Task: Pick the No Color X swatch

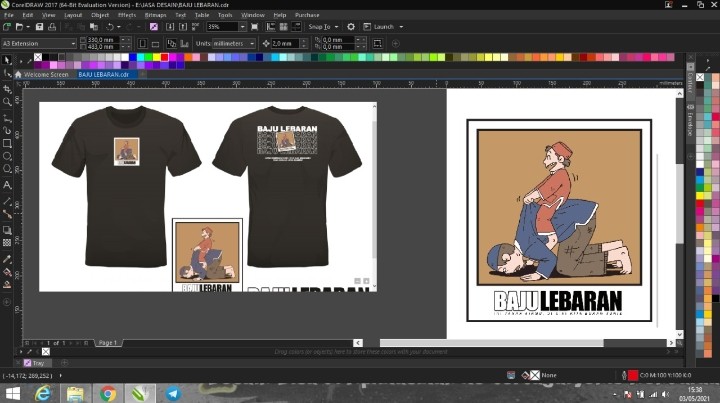Action: (x=38, y=57)
